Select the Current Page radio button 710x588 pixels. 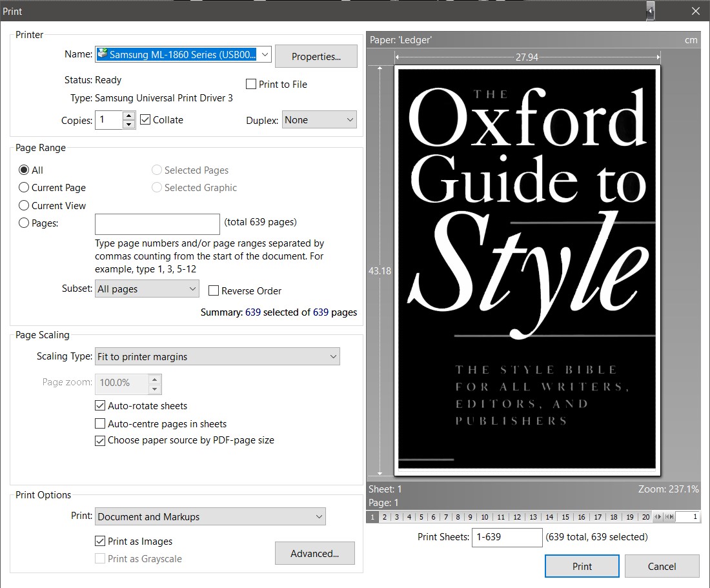[x=24, y=188]
